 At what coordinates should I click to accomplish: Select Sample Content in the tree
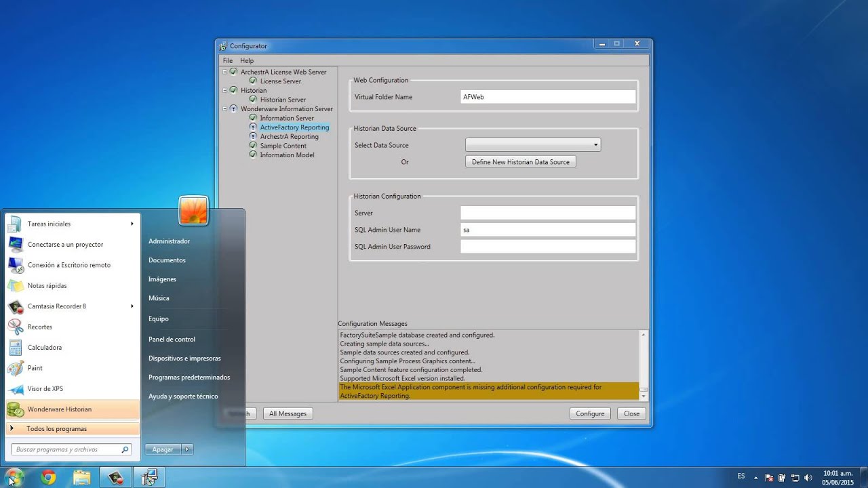pos(283,146)
